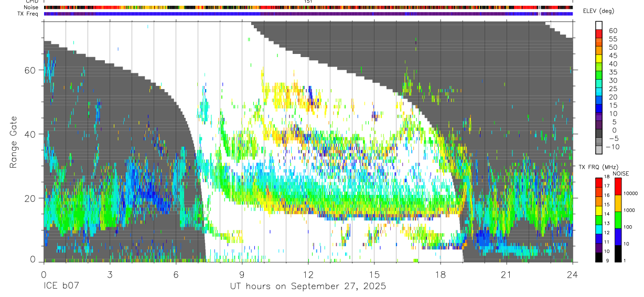This screenshot has width=644, height=297.
Task: Click the '20' tick label on Range Gate axis
Action: tap(30, 198)
